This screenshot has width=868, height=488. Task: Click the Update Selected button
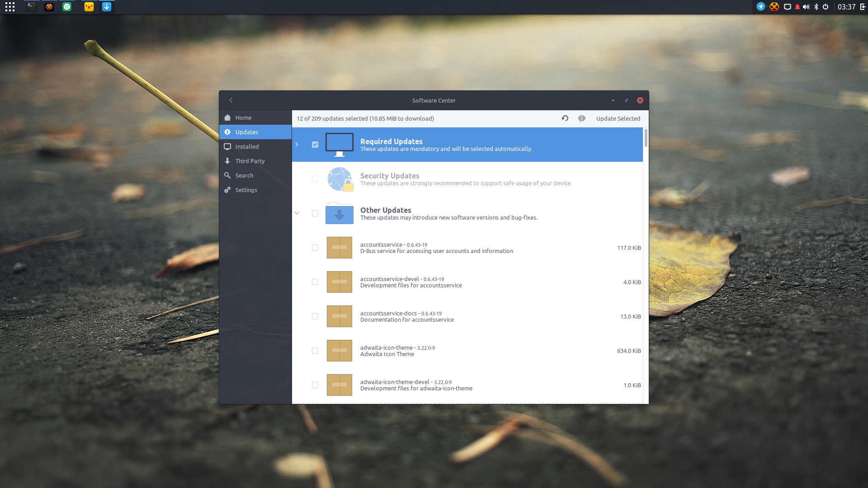click(x=618, y=118)
